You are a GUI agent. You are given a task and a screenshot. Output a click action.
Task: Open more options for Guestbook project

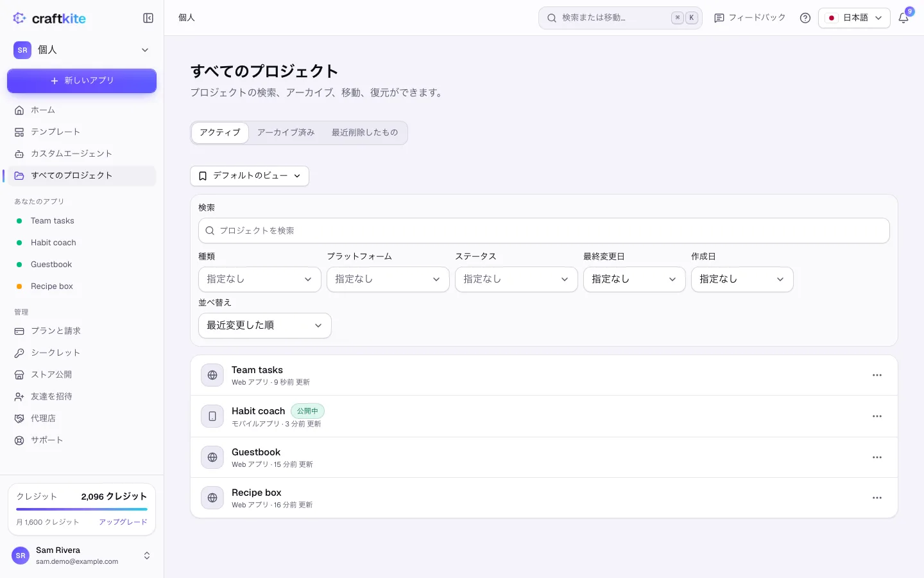877,457
